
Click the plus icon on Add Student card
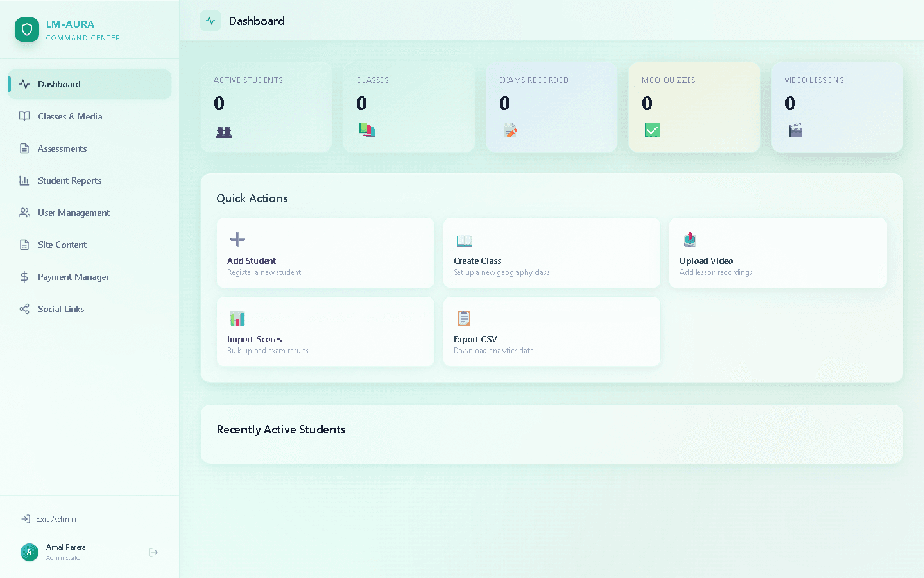click(237, 240)
